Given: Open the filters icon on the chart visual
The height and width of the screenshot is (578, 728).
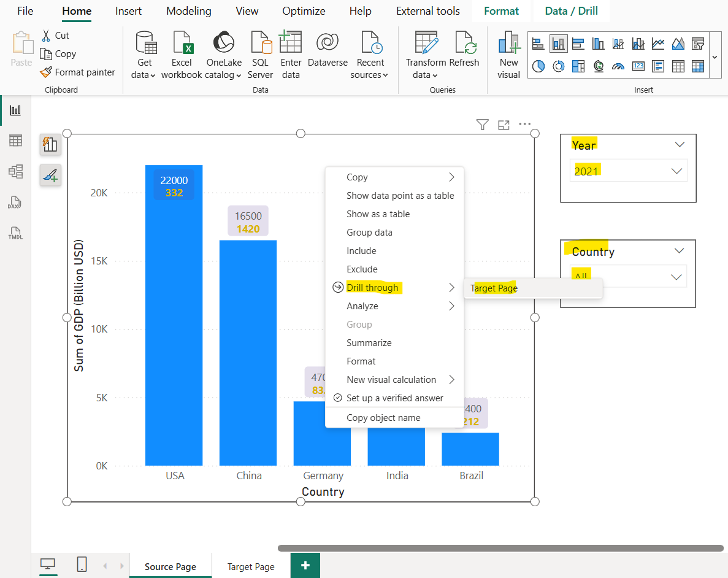Looking at the screenshot, I should point(482,124).
